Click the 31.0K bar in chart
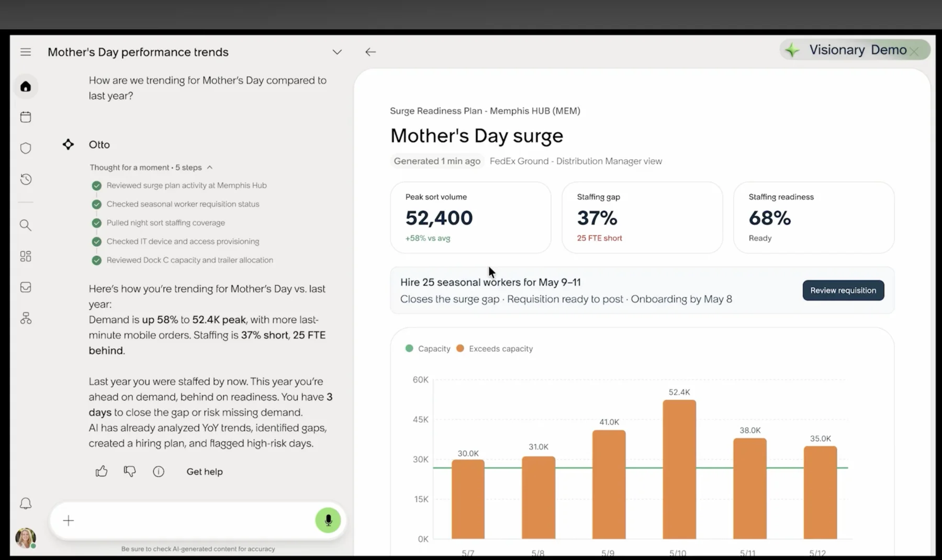The image size is (942, 560). point(539,498)
